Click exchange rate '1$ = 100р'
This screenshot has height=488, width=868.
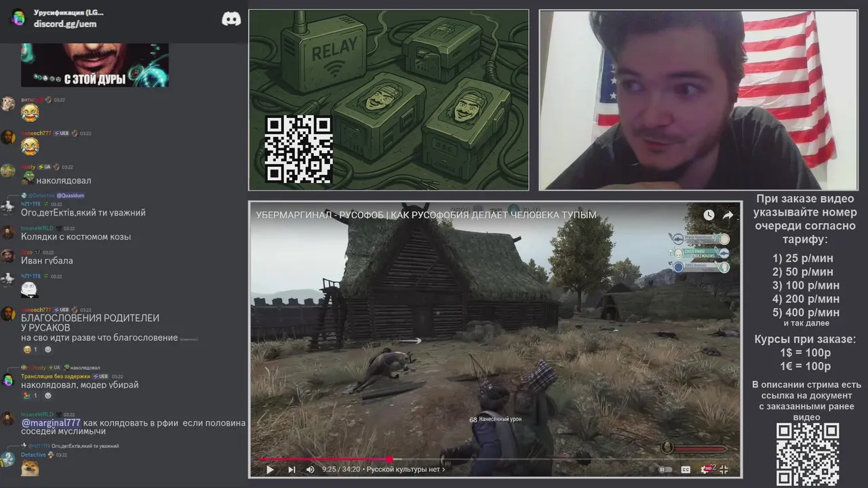coord(806,353)
